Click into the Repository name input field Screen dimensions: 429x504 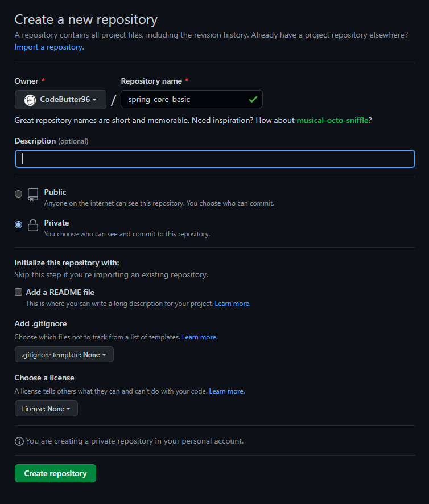191,99
